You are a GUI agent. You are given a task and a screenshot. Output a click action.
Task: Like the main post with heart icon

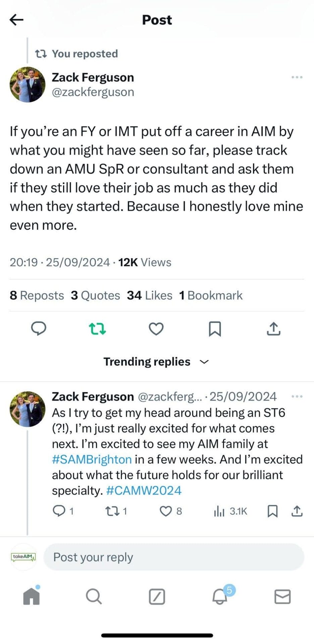pyautogui.click(x=156, y=329)
